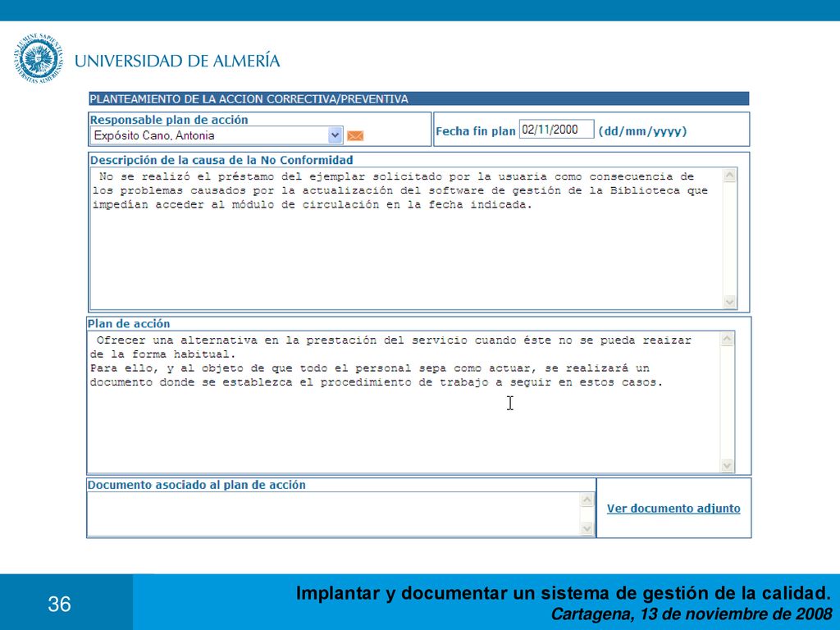840x630 pixels.
Task: Click the orange envelope email icon
Action: tap(355, 136)
